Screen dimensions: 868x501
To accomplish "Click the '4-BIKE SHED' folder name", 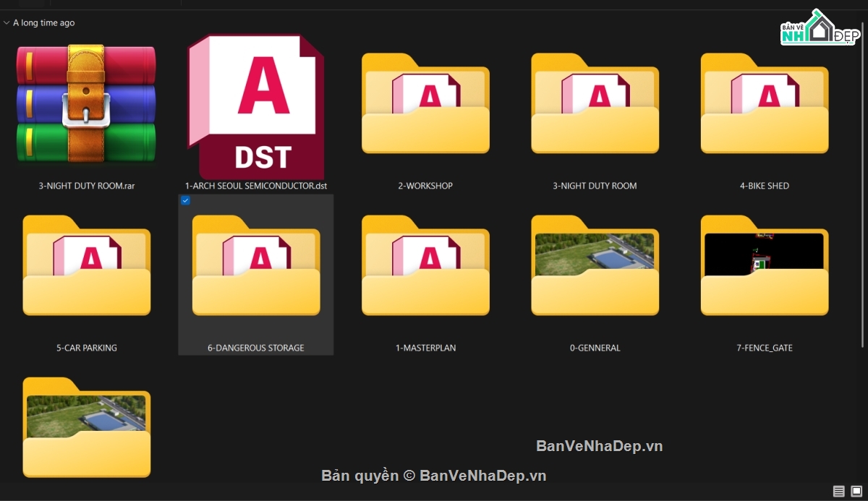I will [765, 186].
